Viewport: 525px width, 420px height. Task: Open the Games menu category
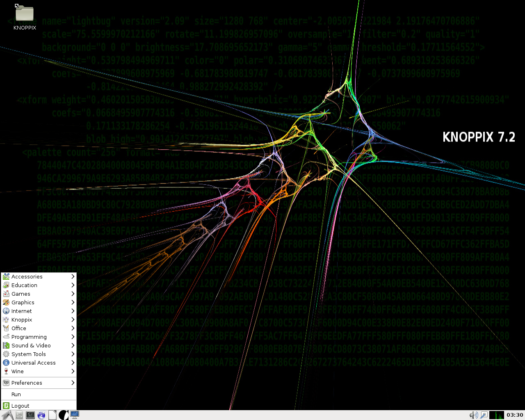click(39, 294)
